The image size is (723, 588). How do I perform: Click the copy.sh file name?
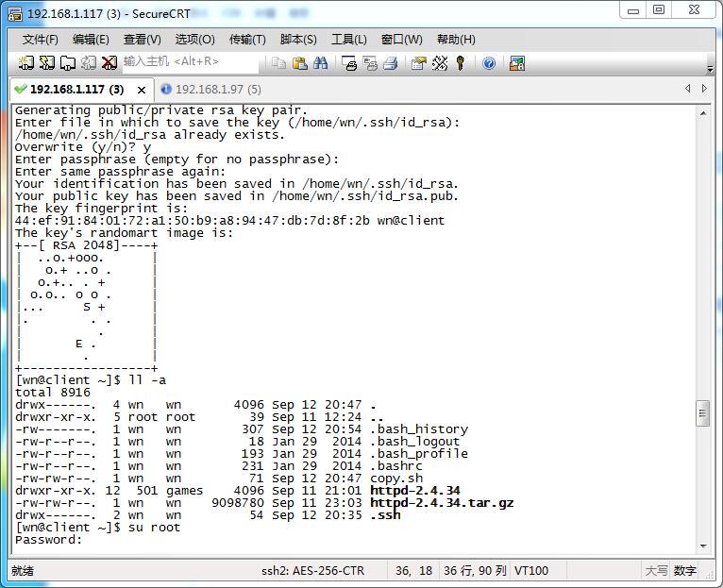[396, 479]
